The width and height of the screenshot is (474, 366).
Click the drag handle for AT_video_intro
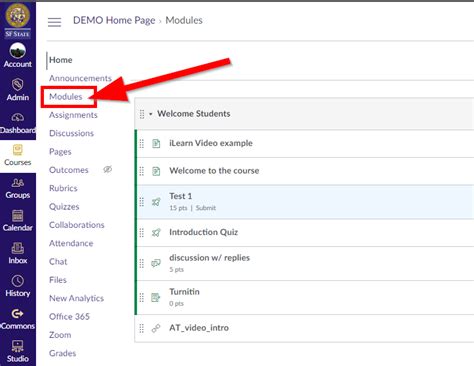coord(142,328)
